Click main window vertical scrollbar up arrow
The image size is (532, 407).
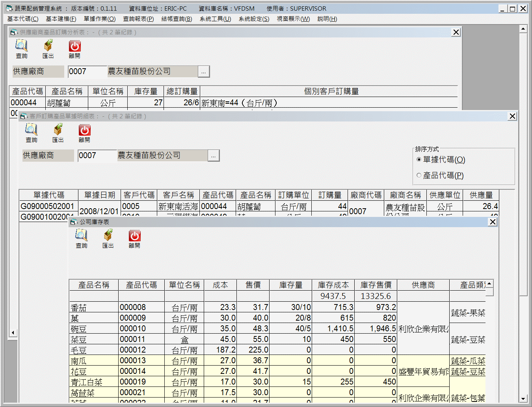coord(523,29)
